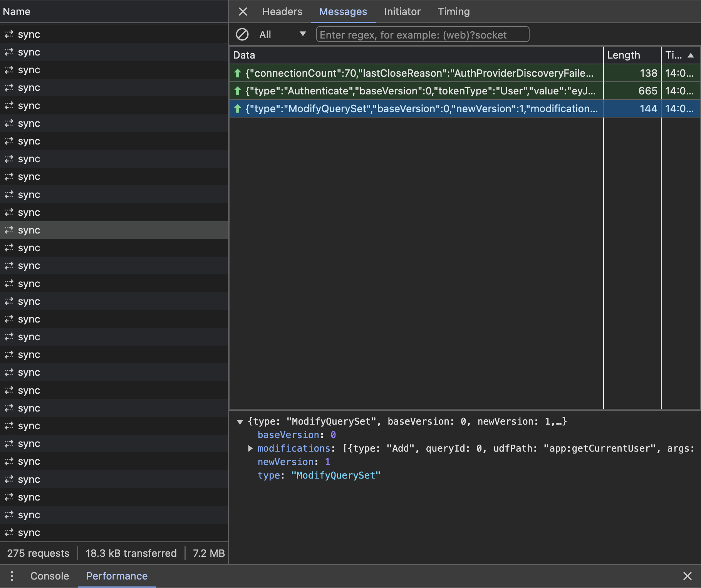Screen dimensions: 701x588
Task: Click the arrow icon of Authenticate message
Action: coord(238,91)
